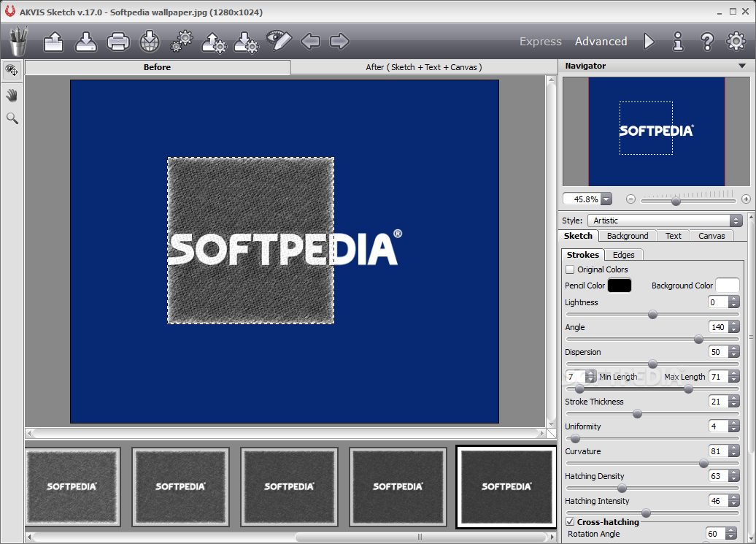Image resolution: width=756 pixels, height=544 pixels.
Task: Click the Undo left arrow icon
Action: click(x=310, y=42)
